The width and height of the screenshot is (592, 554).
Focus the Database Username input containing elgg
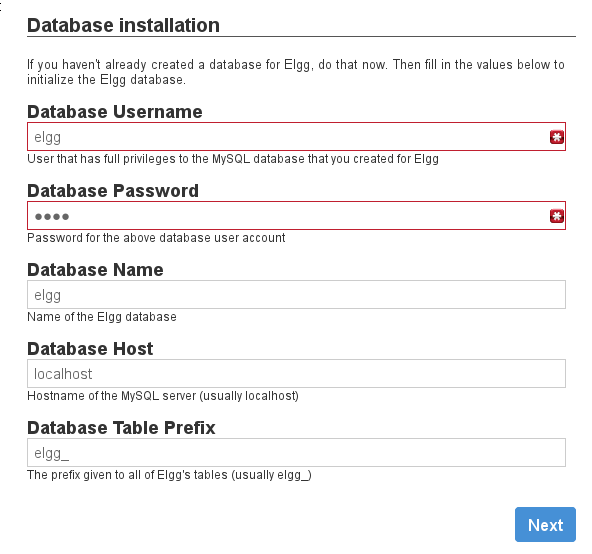[296, 137]
